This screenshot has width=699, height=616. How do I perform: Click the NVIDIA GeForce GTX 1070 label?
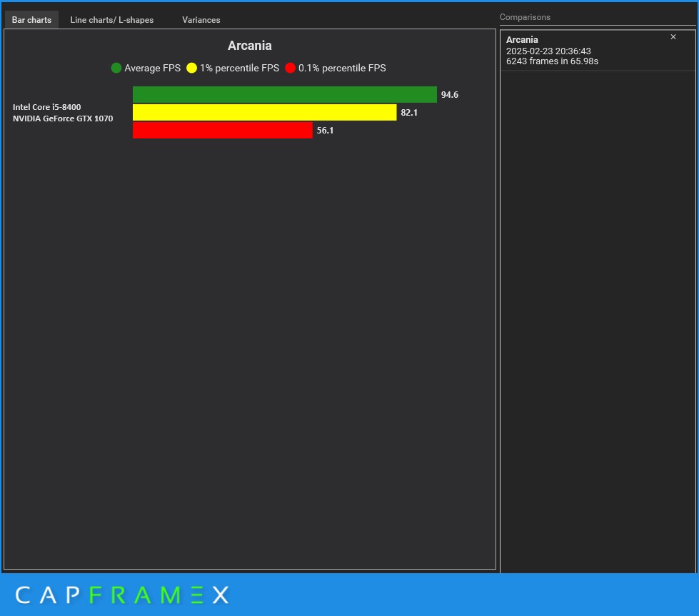pyautogui.click(x=63, y=118)
